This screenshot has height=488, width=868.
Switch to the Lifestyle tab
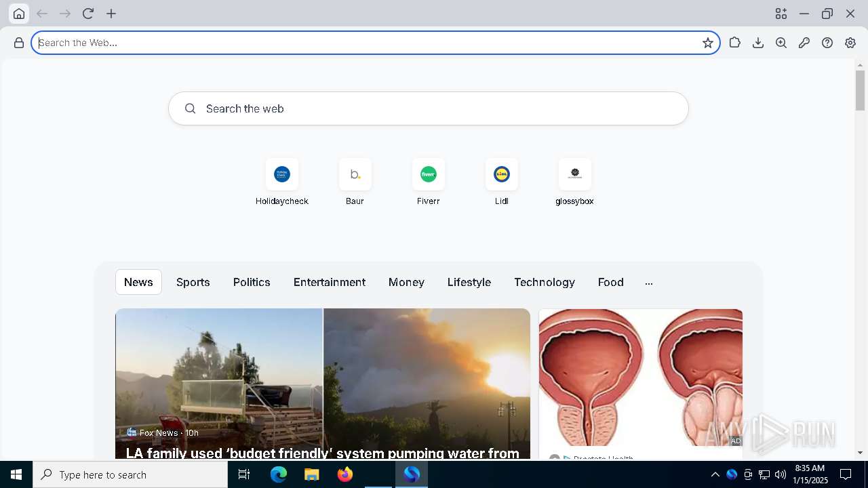[469, 282]
